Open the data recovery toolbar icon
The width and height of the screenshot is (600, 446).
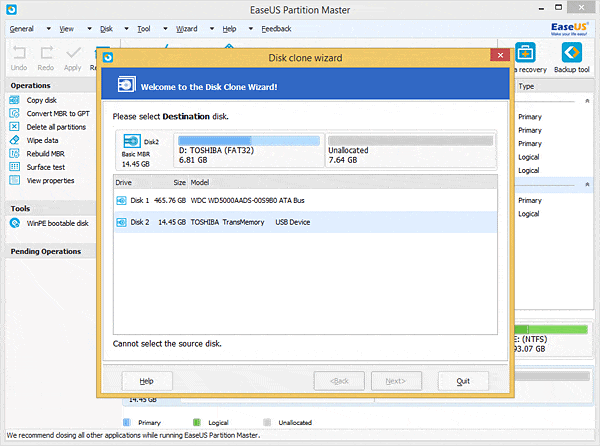(x=525, y=52)
